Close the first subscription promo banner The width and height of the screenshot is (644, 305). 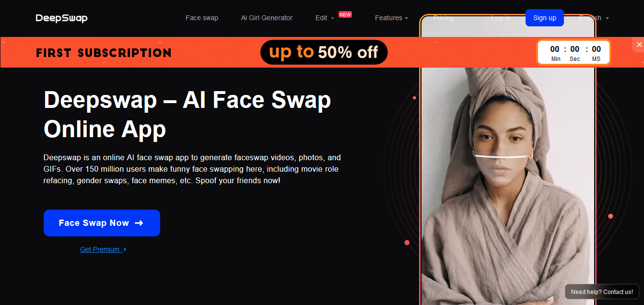pyautogui.click(x=639, y=45)
